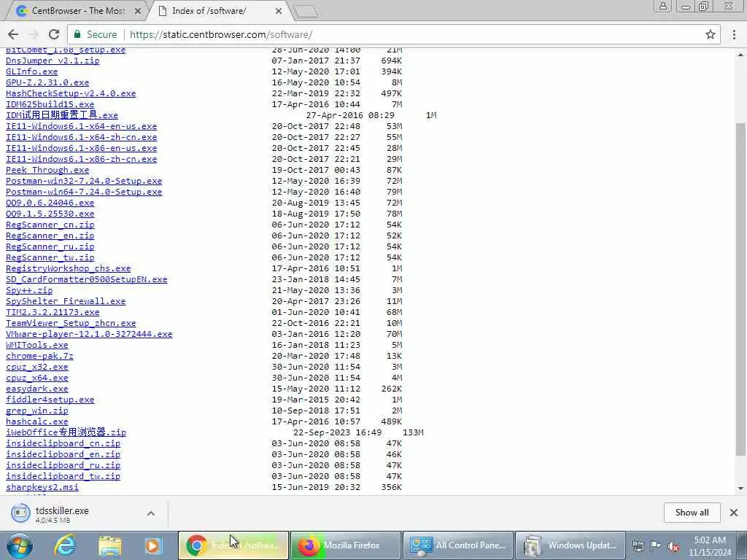The image size is (747, 560).
Task: Click the Spy++.zip link
Action: (x=29, y=290)
